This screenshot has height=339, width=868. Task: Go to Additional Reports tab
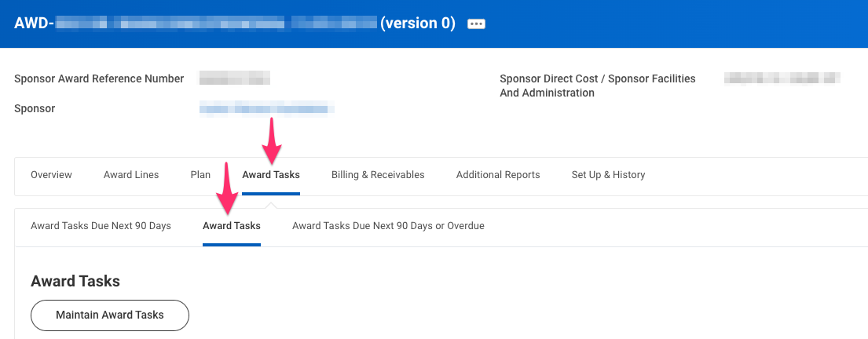(498, 175)
